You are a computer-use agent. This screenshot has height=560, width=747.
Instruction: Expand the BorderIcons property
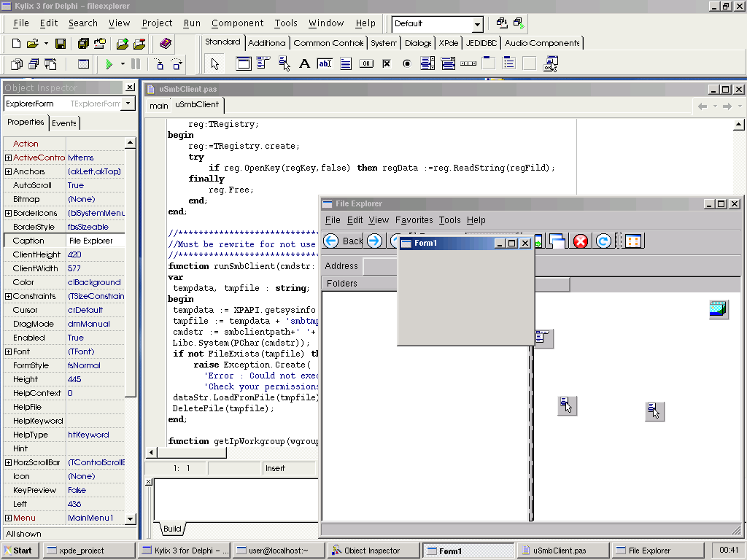[8, 213]
